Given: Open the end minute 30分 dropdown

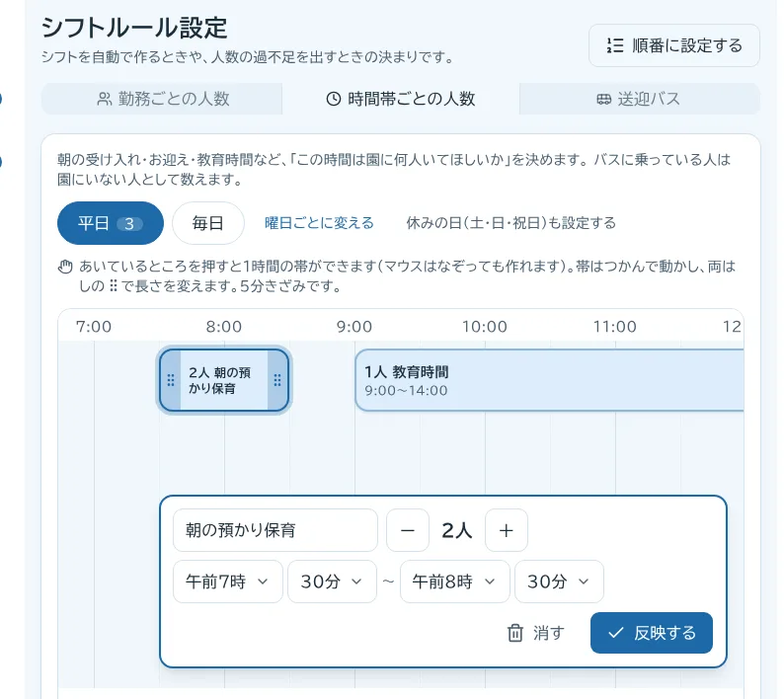Looking at the screenshot, I should coord(559,582).
